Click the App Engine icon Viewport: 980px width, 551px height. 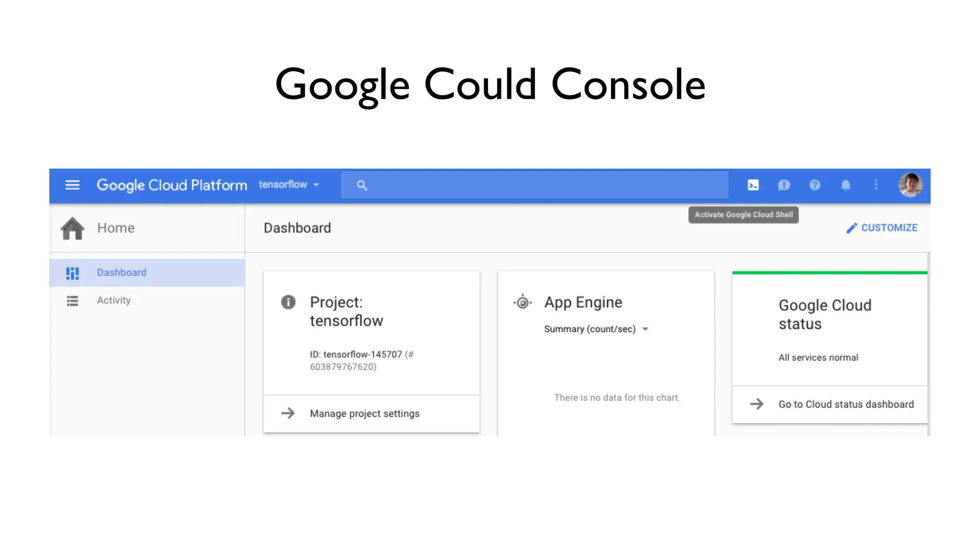pyautogui.click(x=523, y=302)
